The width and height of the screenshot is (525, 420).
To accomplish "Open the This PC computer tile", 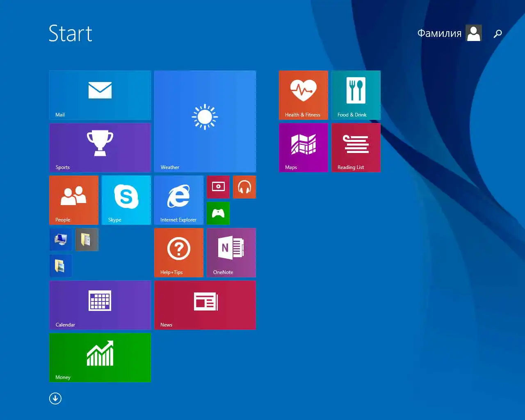I will click(x=61, y=240).
